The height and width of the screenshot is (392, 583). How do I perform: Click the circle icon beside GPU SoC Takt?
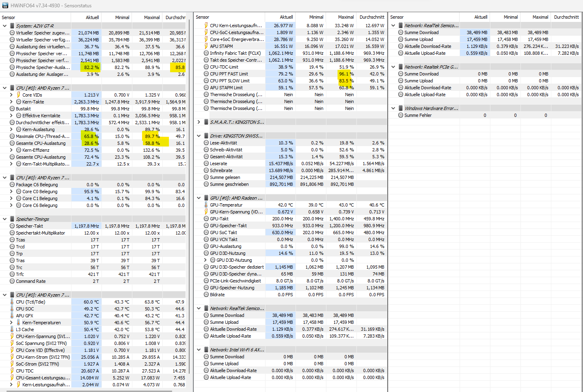pos(206,233)
